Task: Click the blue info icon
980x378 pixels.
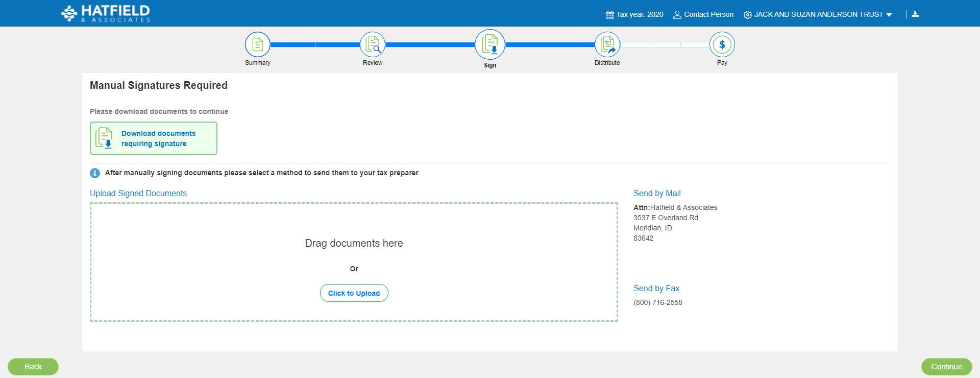Action: [95, 173]
